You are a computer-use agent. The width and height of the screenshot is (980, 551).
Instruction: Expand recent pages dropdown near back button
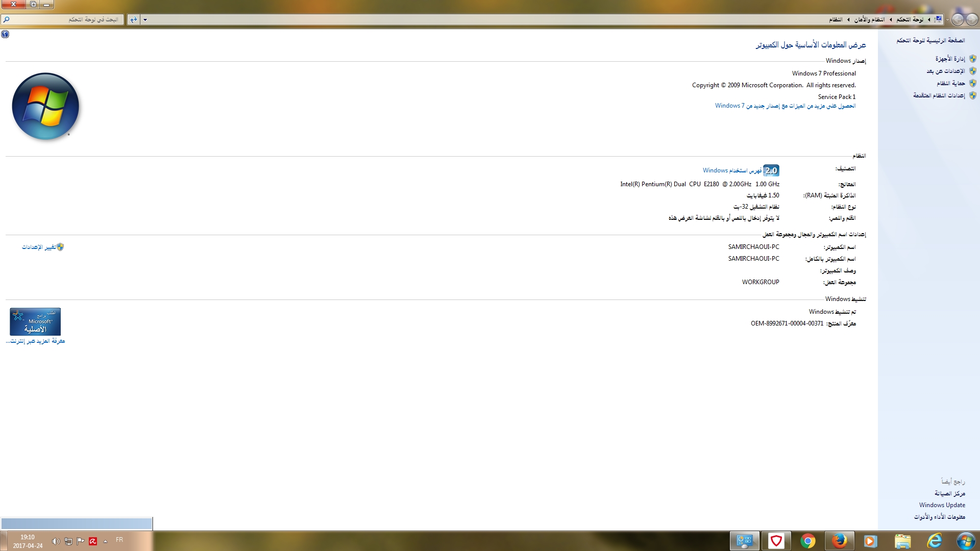(947, 20)
